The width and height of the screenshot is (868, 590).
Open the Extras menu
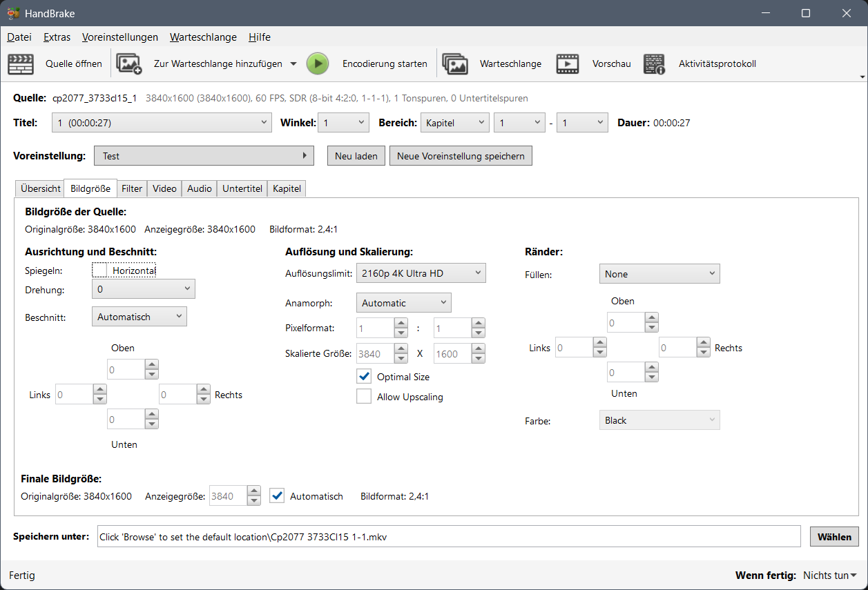(x=57, y=37)
